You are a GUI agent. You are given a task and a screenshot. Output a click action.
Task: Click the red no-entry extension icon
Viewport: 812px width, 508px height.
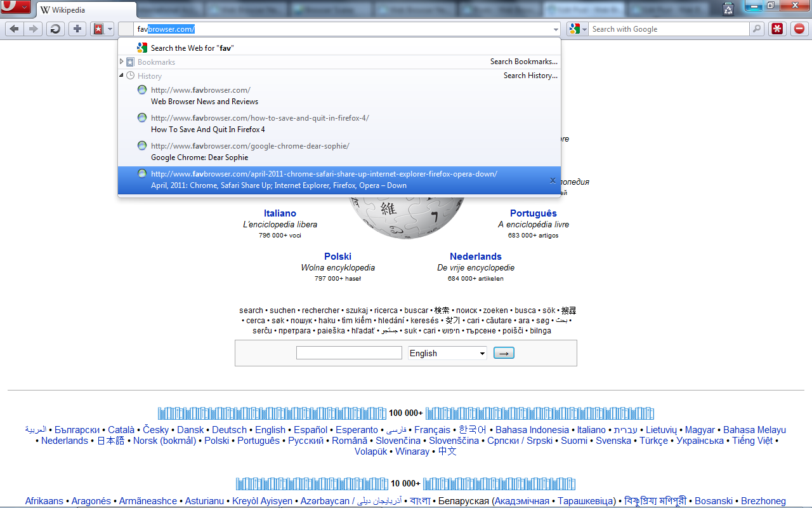799,29
